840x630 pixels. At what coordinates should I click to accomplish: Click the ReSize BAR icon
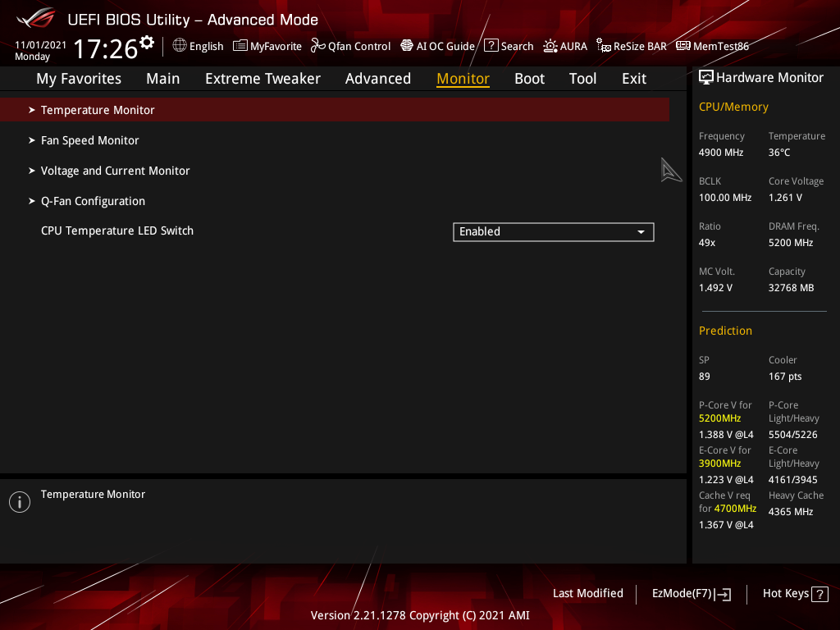coord(604,46)
